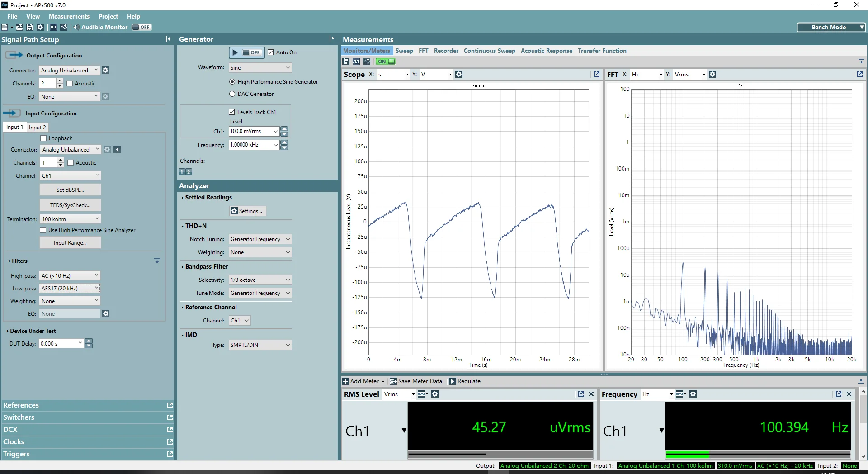Viewport: 868px width, 474px height.
Task: Click the Settled Readings Settings... button
Action: 248,211
